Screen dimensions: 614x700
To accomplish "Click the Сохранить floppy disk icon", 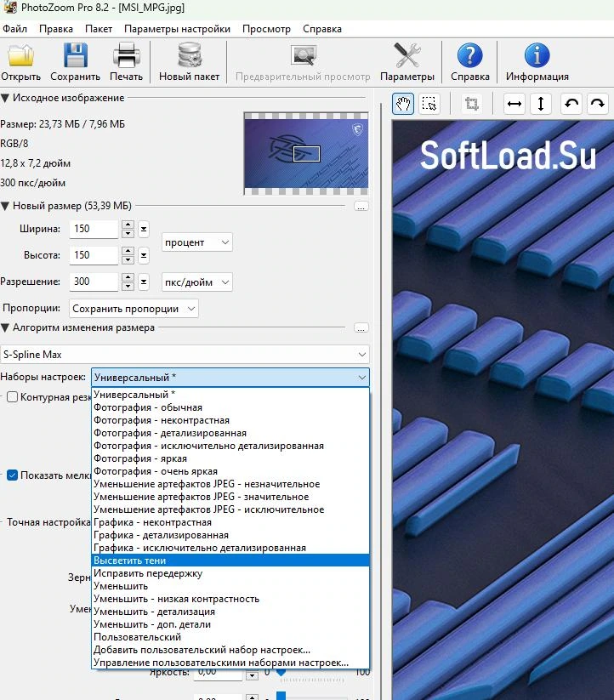I will 75,55.
